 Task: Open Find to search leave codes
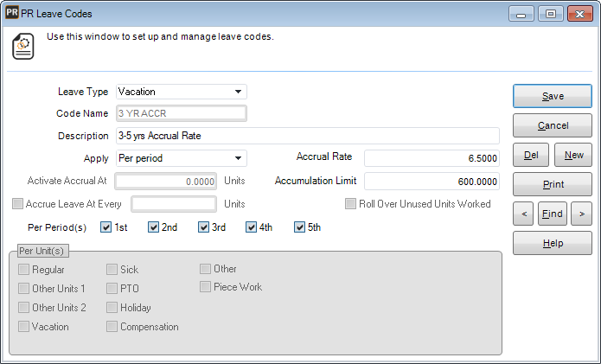click(x=553, y=213)
